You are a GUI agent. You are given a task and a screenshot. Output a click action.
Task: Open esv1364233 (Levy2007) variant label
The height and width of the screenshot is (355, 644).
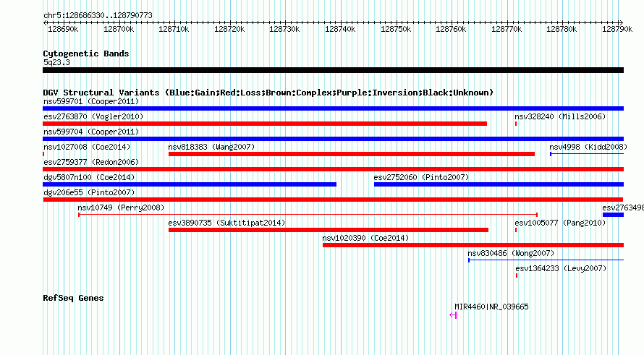561,268
